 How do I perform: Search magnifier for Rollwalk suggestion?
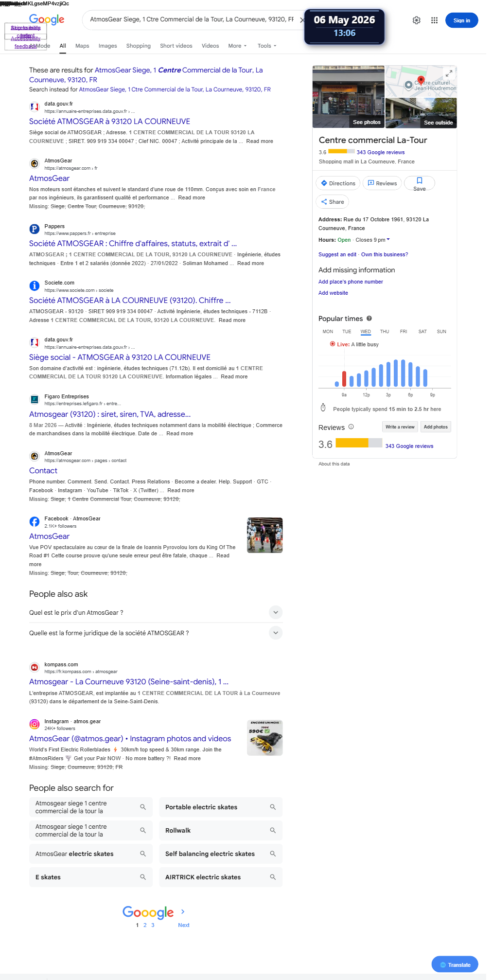(x=273, y=830)
